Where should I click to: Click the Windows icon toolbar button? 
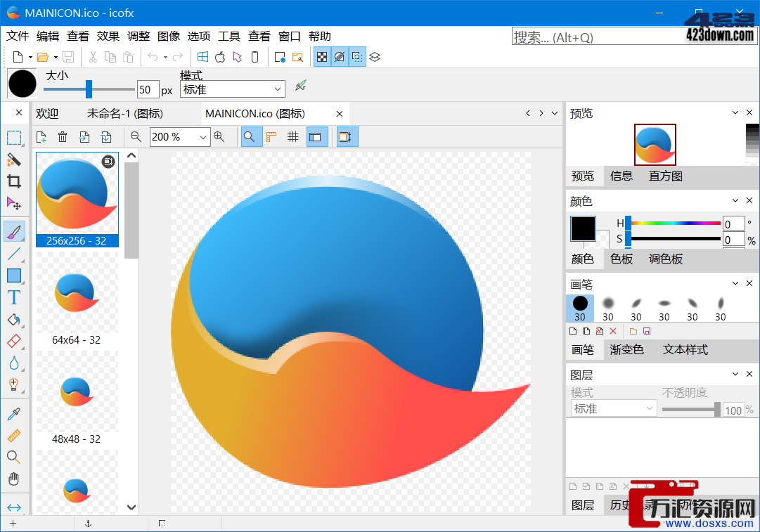click(x=202, y=57)
